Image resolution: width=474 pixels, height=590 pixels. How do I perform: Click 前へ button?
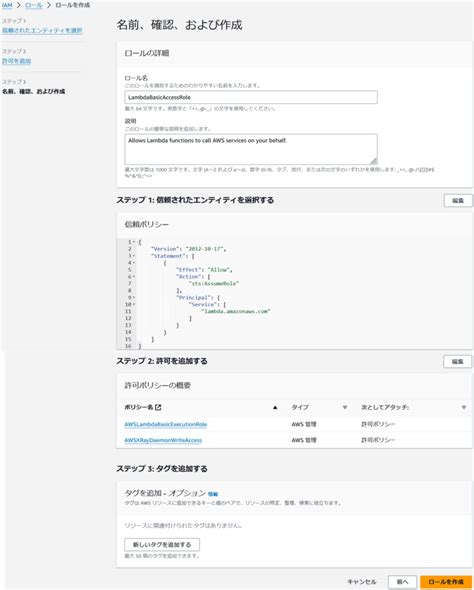coord(402,582)
